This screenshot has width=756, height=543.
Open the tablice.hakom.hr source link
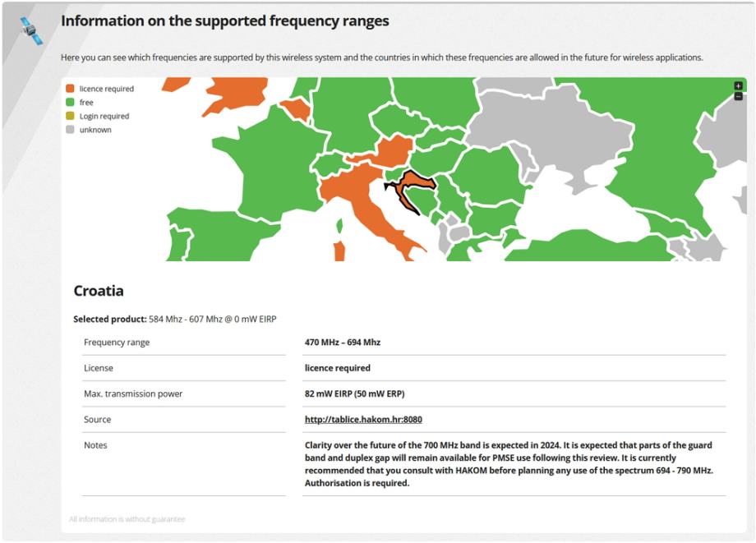click(362, 419)
